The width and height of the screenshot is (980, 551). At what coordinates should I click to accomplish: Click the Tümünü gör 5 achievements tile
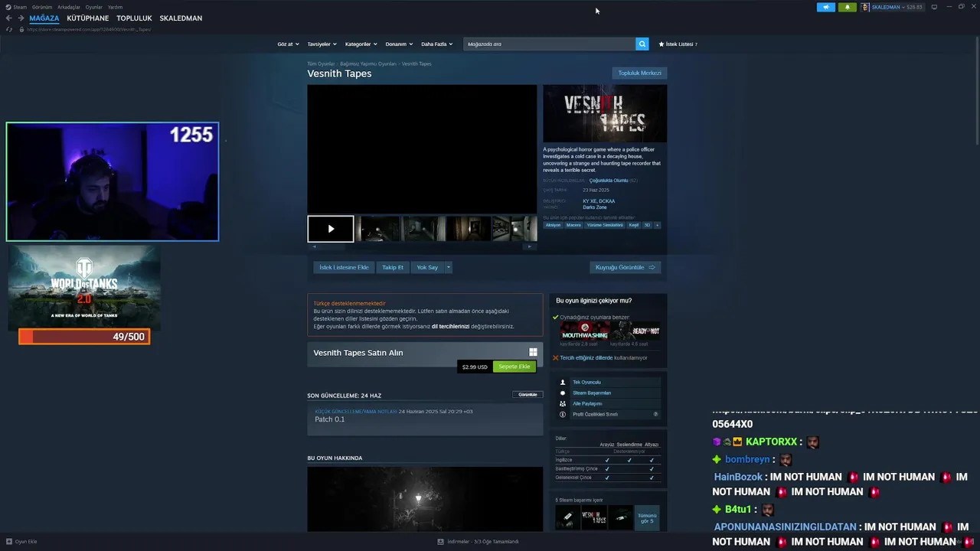[647, 517]
